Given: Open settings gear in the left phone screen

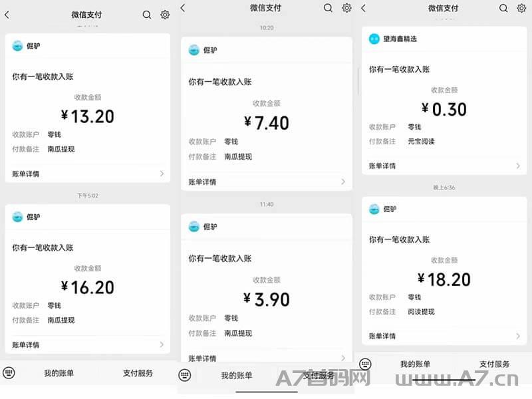Looking at the screenshot, I should tap(165, 15).
